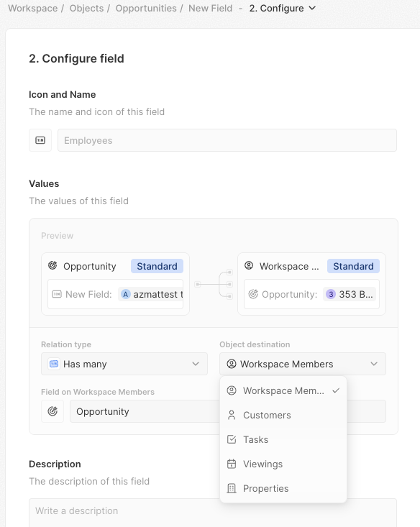
Task: Go to the Objects breadcrumb link
Action: (86, 8)
